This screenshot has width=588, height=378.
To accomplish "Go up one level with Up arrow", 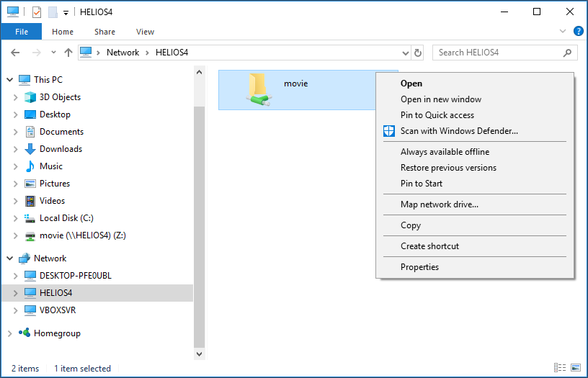I will (68, 53).
